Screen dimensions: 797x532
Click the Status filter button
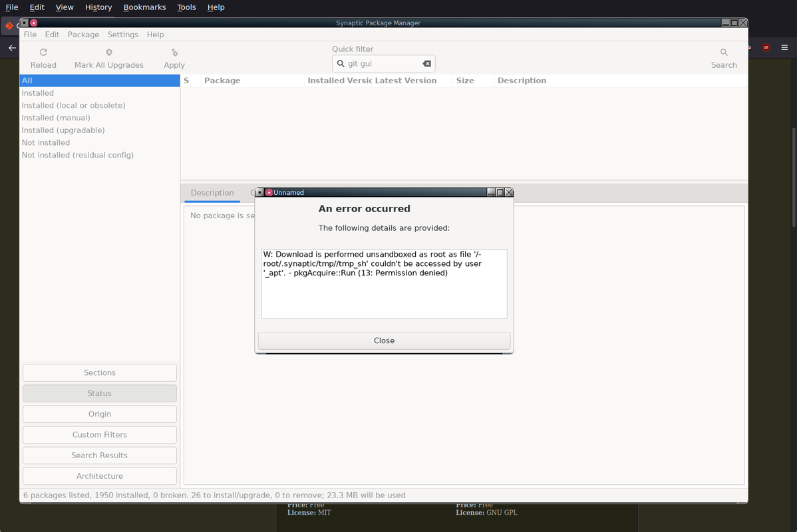100,393
